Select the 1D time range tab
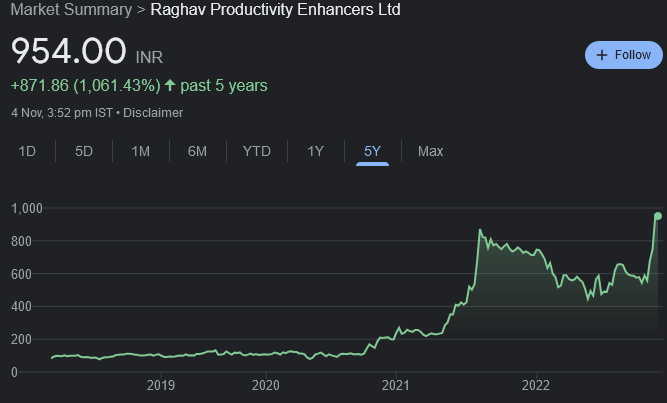Viewport: 667px width, 403px height. coord(28,151)
